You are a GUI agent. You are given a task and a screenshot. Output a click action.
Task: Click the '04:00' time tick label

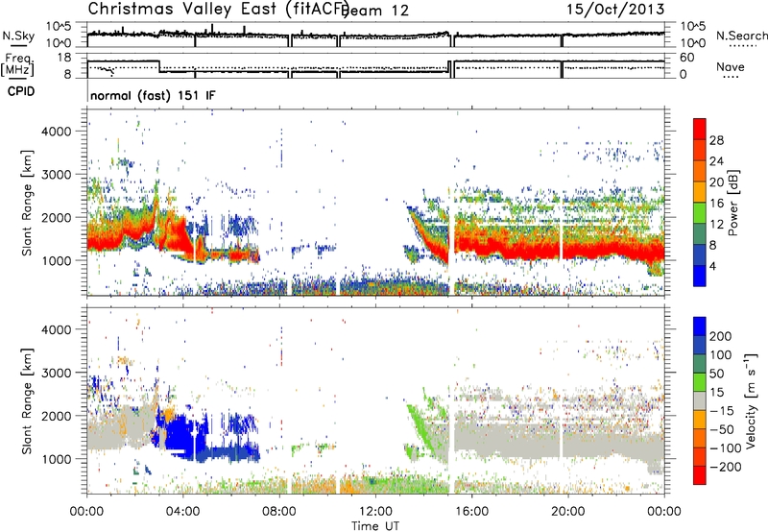click(182, 512)
